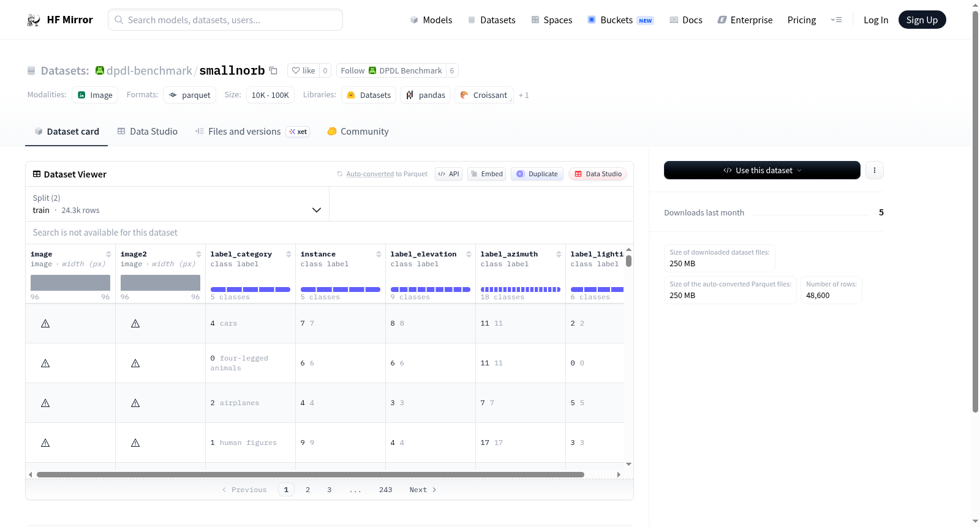Click warning icon in cars row image column
This screenshot has height=527, width=980.
[x=45, y=323]
